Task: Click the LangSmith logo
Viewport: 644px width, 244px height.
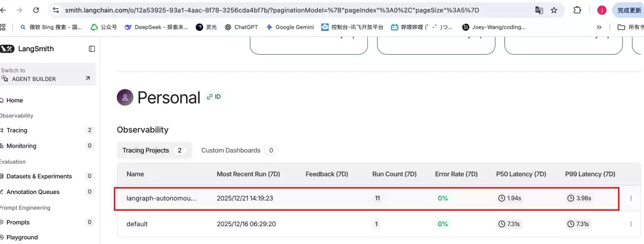Action: [x=27, y=49]
